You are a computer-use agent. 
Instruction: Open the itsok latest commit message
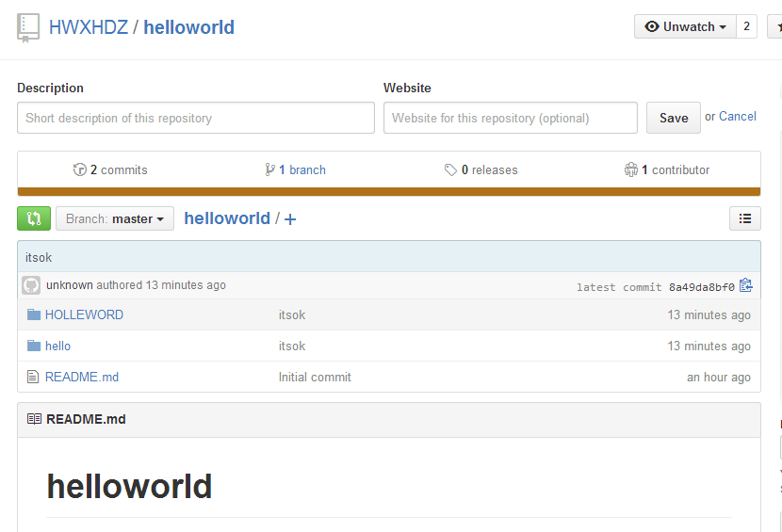click(39, 257)
